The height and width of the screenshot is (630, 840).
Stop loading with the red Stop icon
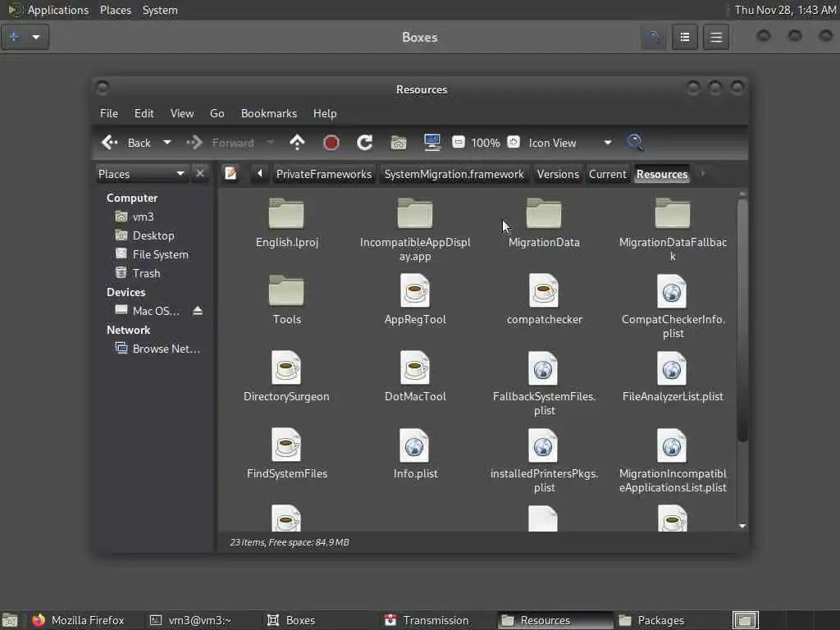tap(331, 143)
